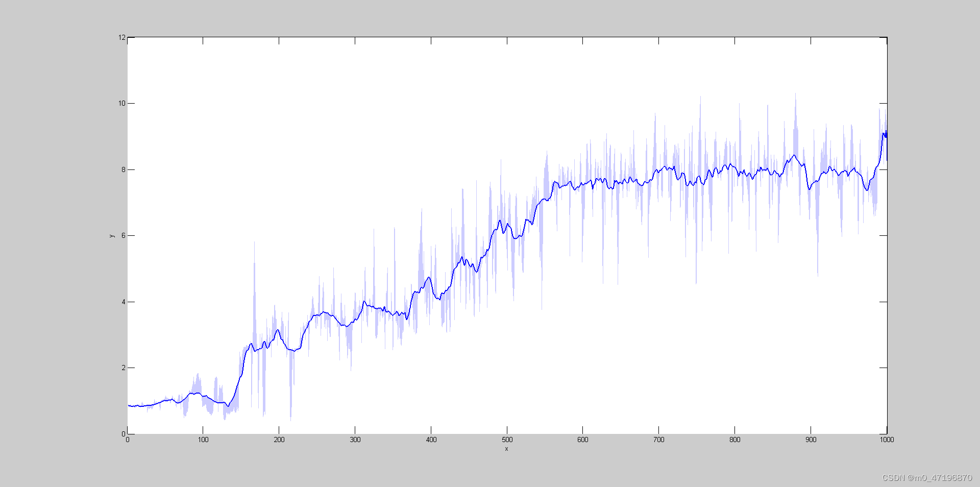
Task: Click the y-axis tick label 10
Action: pos(121,103)
